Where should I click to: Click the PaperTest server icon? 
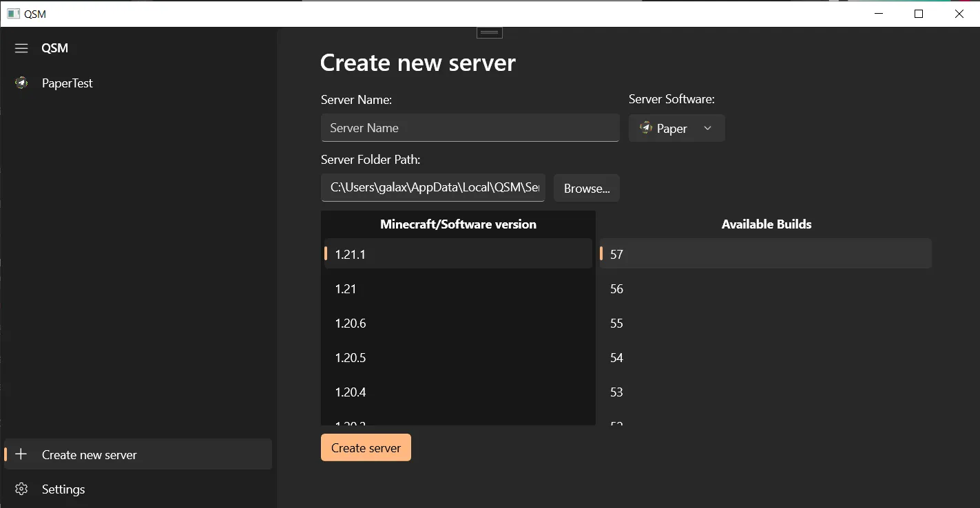click(21, 83)
